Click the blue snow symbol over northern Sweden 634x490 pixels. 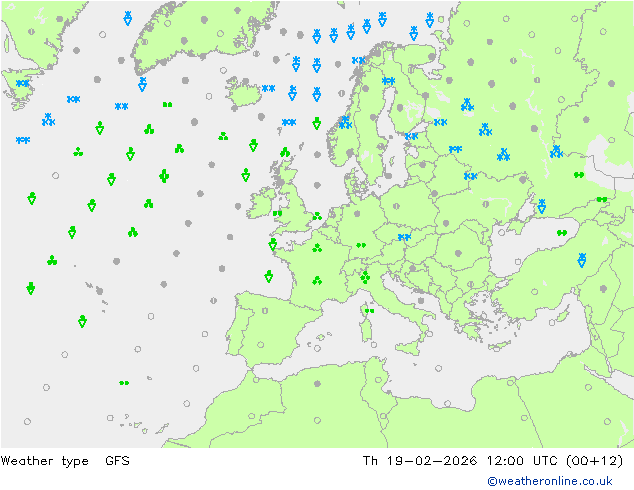point(389,81)
